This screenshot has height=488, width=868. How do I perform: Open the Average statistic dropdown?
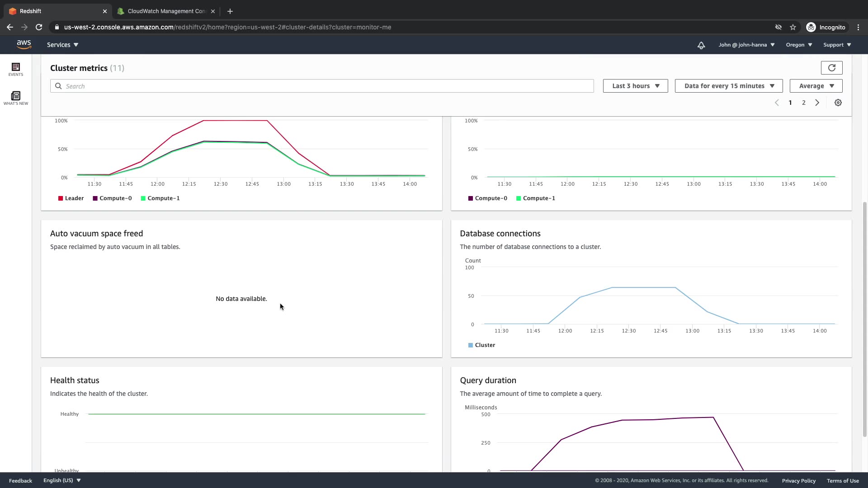[x=816, y=86]
